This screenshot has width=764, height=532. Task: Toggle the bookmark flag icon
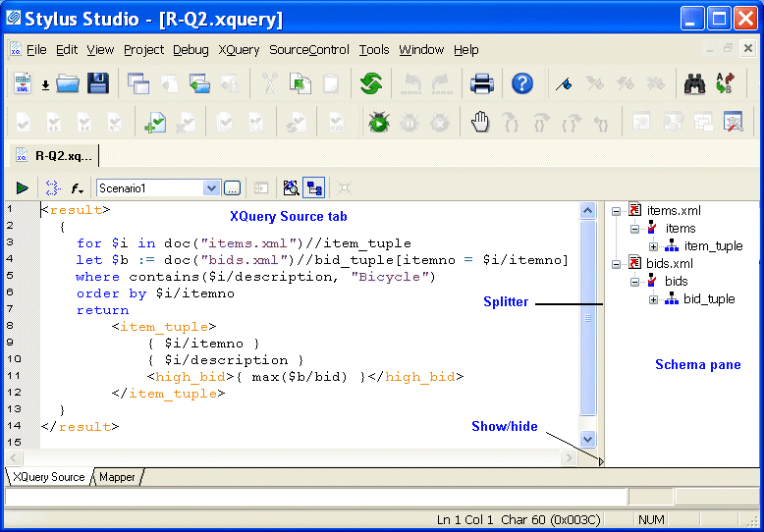[x=563, y=84]
